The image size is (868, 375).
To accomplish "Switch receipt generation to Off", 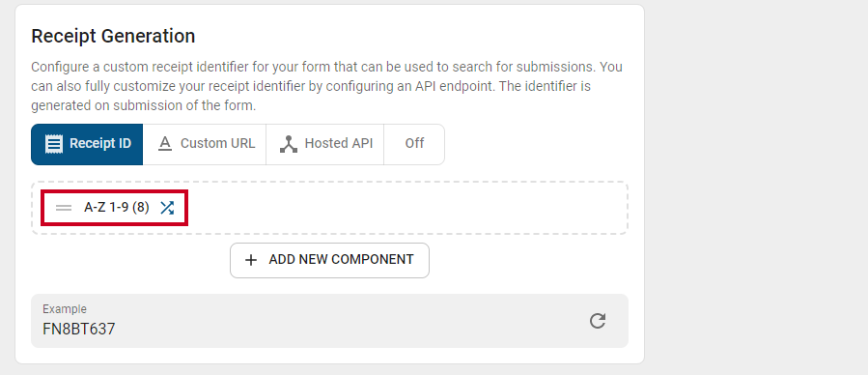I will (414, 144).
